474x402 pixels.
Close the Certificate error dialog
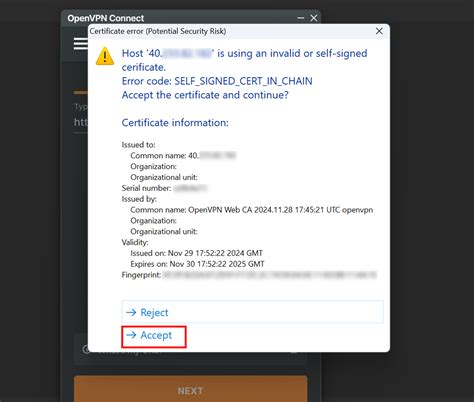pos(379,31)
